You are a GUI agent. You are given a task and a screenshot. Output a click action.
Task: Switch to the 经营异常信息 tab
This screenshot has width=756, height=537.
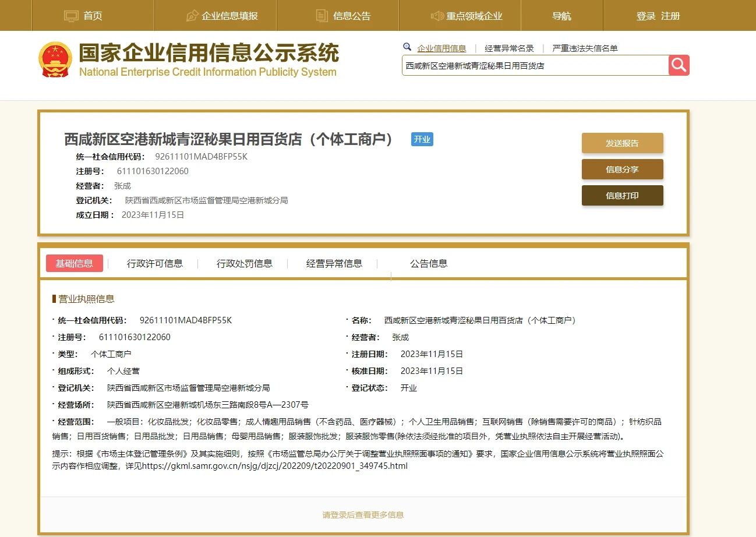334,263
